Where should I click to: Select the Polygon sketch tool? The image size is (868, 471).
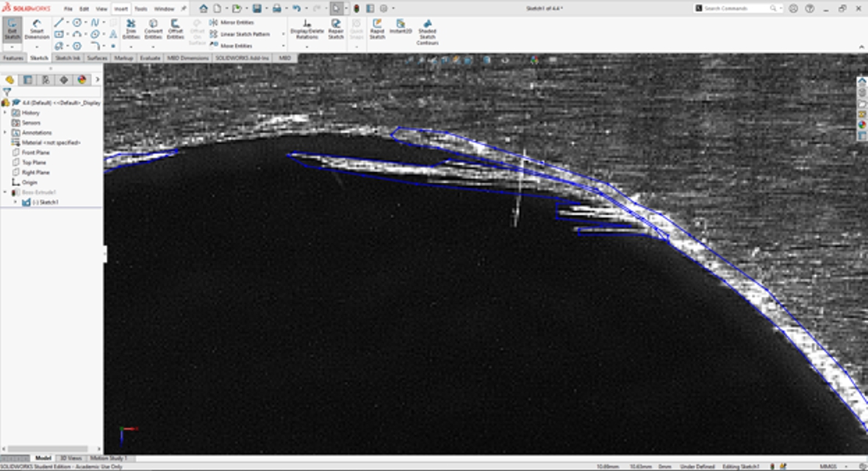point(77,46)
